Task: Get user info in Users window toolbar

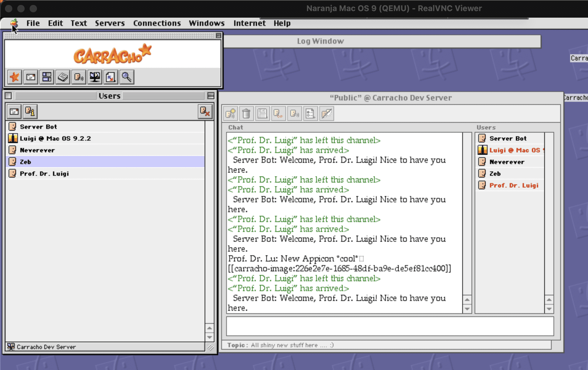Action: [x=30, y=112]
